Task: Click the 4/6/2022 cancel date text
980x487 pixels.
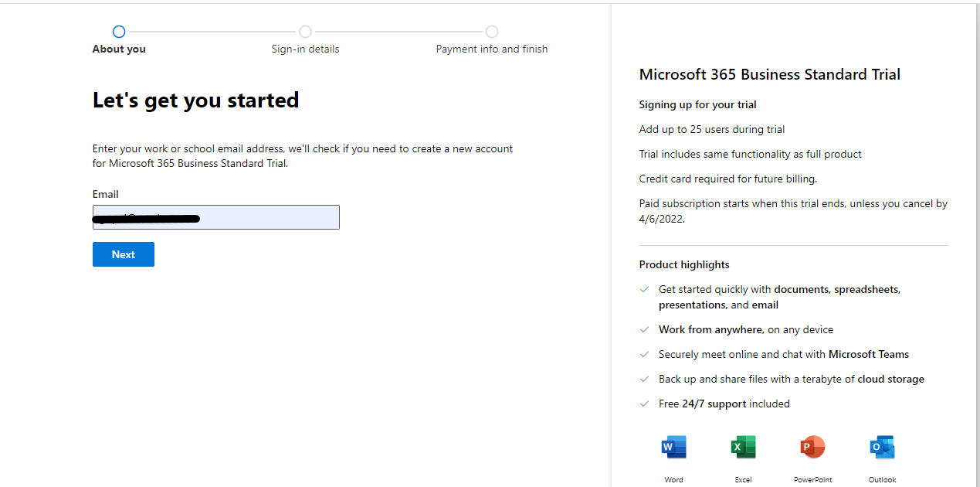Action: coord(662,219)
